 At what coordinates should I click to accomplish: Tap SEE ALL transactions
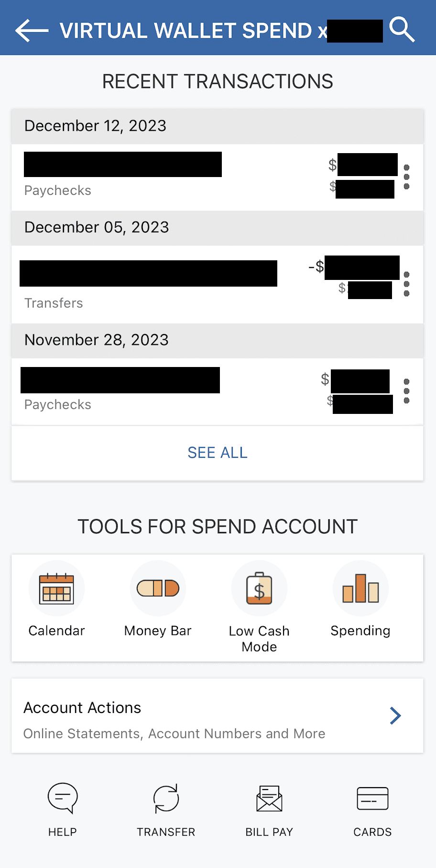point(218,452)
